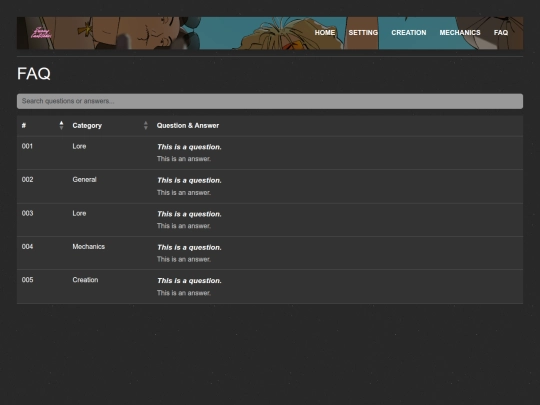Click the # column header
Viewport: 540px width, 405px height.
24,126
